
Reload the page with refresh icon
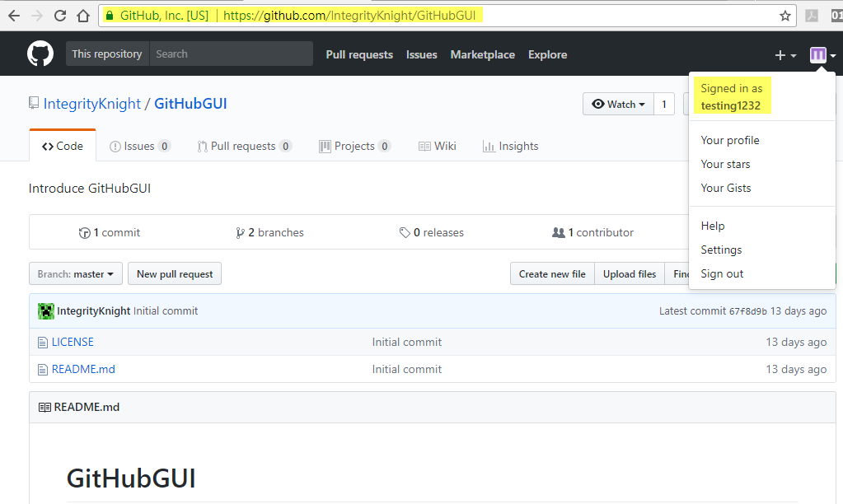(x=60, y=16)
